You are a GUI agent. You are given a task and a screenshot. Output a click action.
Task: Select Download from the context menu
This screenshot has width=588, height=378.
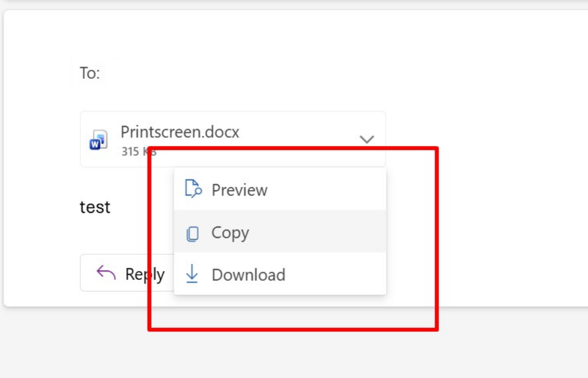pos(248,275)
